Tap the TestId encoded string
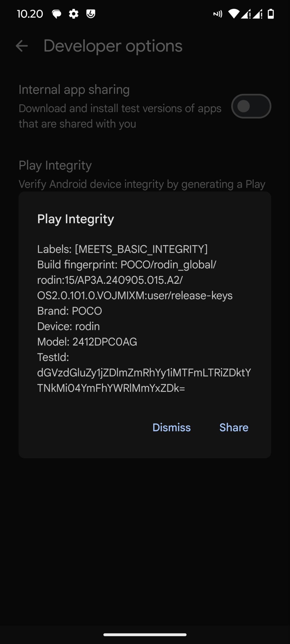The height and width of the screenshot is (644, 290). click(144, 380)
